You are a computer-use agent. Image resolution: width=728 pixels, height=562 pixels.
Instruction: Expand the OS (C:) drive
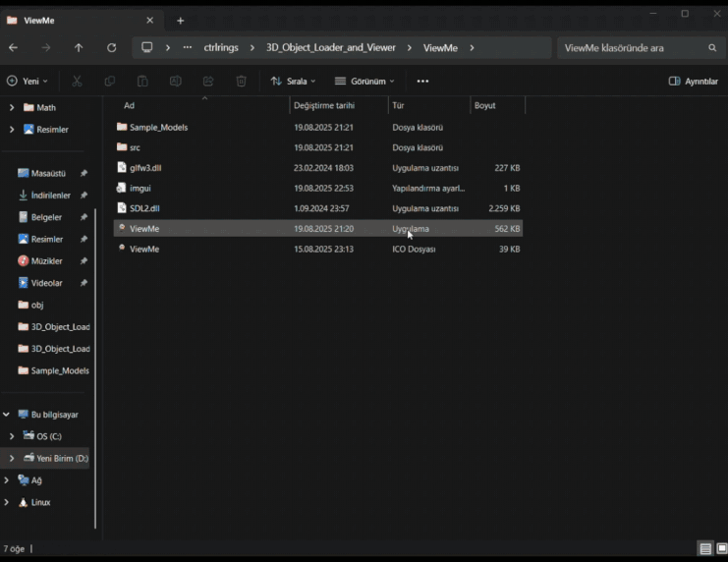pos(12,436)
